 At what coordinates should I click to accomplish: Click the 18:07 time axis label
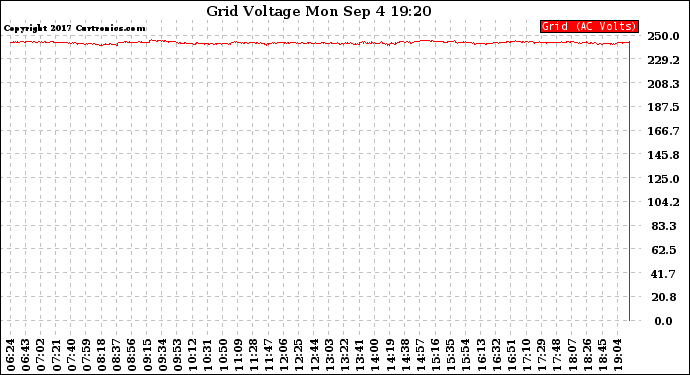[x=572, y=355]
